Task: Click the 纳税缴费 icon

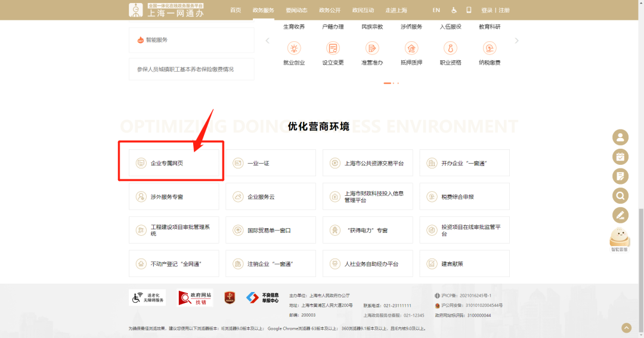Action: click(490, 48)
